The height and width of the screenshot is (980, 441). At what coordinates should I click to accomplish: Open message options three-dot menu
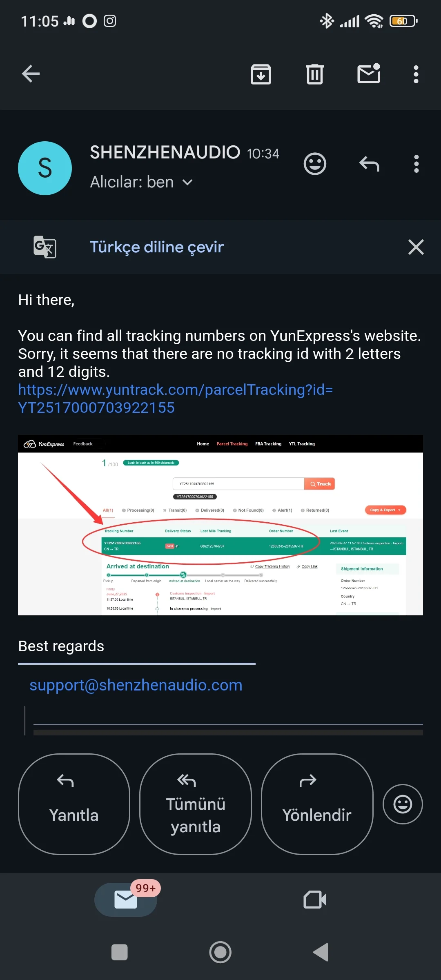point(416,164)
